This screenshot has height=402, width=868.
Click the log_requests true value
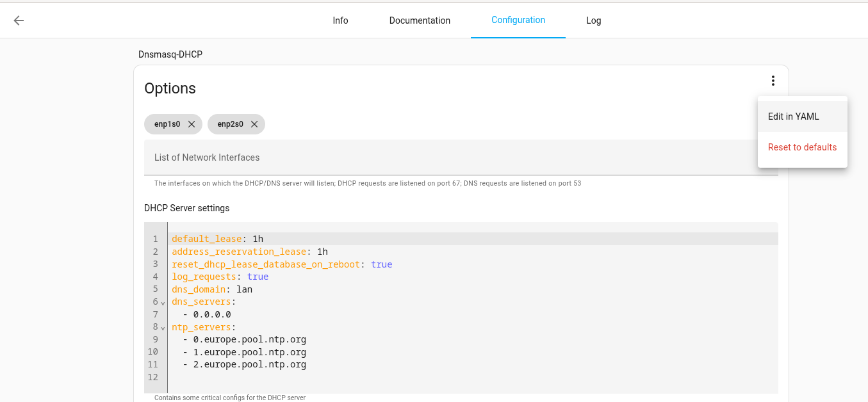[258, 277]
